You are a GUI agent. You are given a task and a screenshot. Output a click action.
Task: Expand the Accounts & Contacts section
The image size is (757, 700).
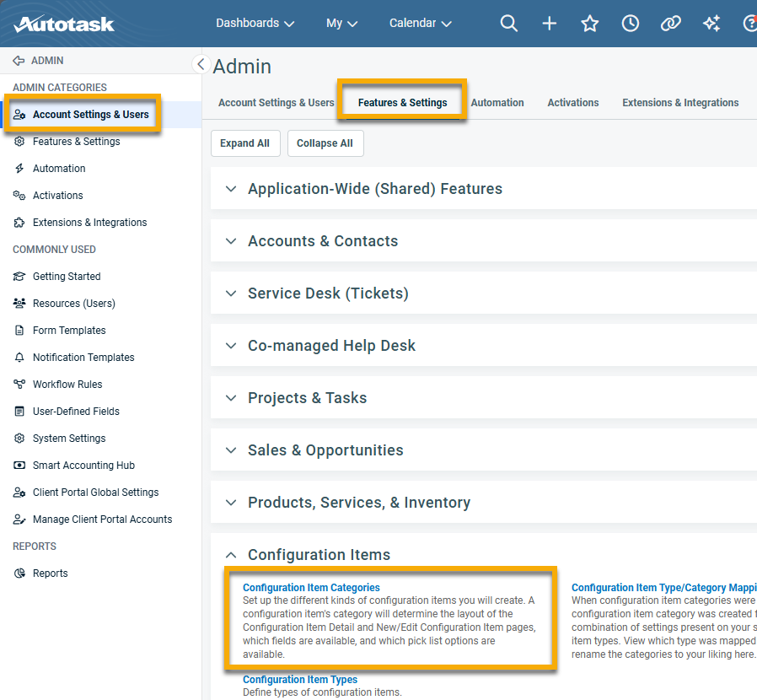tap(231, 241)
